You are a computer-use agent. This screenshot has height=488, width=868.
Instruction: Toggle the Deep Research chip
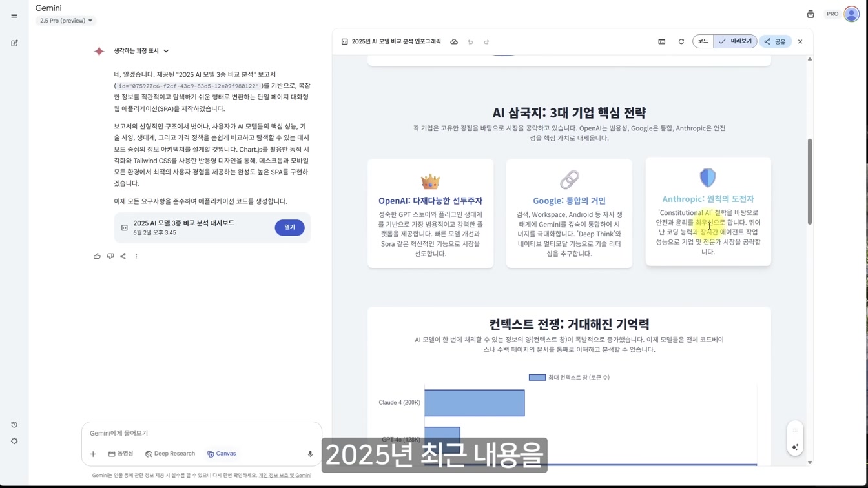click(170, 454)
